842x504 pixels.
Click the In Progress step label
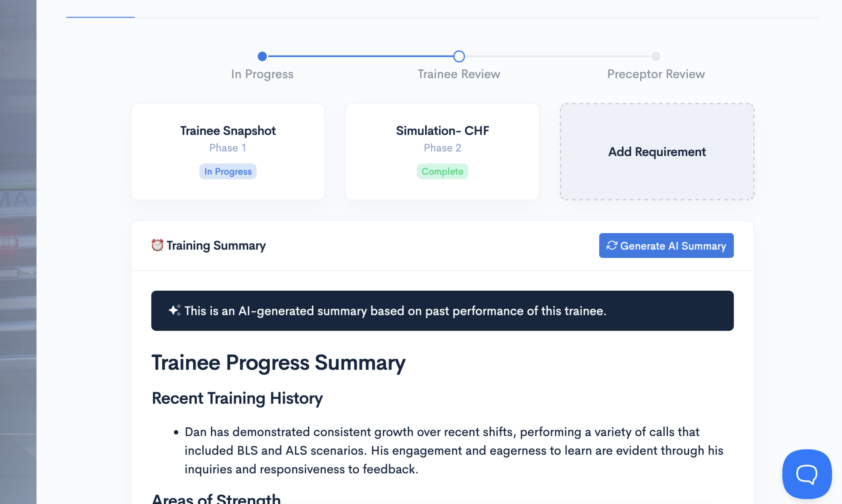[262, 74]
